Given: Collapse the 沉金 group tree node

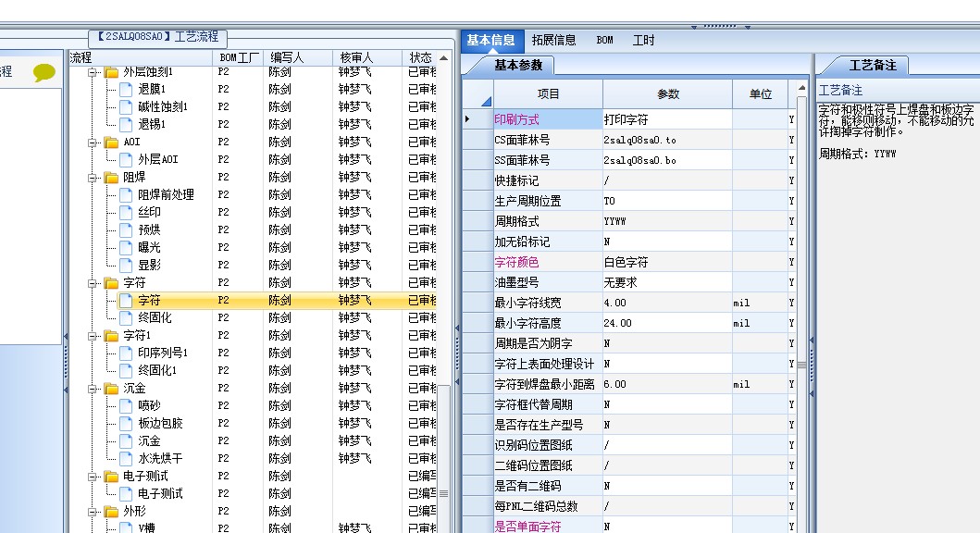Looking at the screenshot, I should [93, 389].
